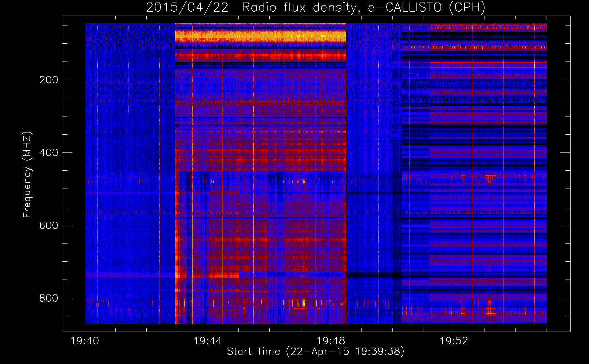Click the 19:40 time tick label
The image size is (589, 364).
(x=85, y=341)
